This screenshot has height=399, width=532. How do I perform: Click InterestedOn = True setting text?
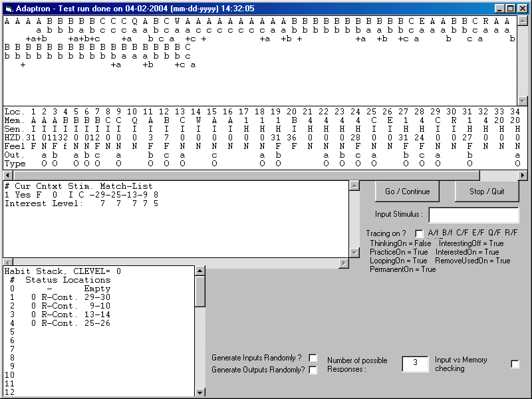(x=467, y=252)
